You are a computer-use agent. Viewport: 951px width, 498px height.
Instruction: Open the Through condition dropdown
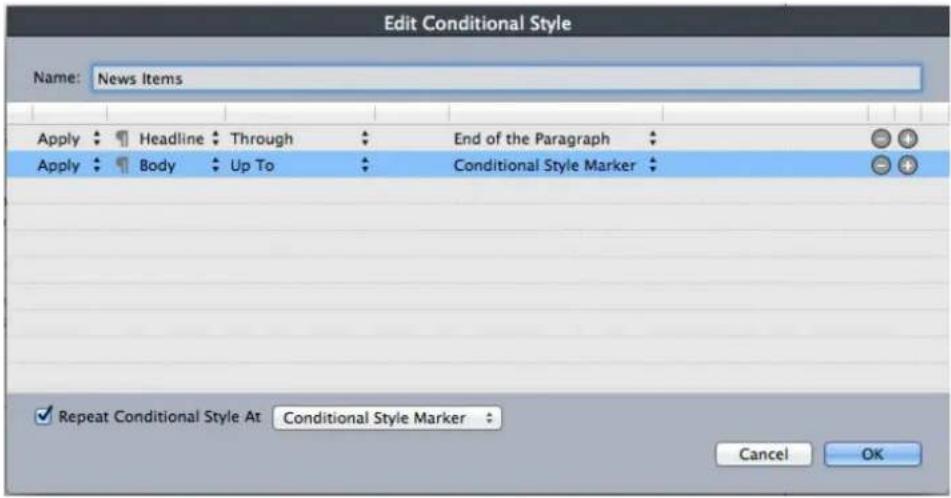click(x=299, y=139)
